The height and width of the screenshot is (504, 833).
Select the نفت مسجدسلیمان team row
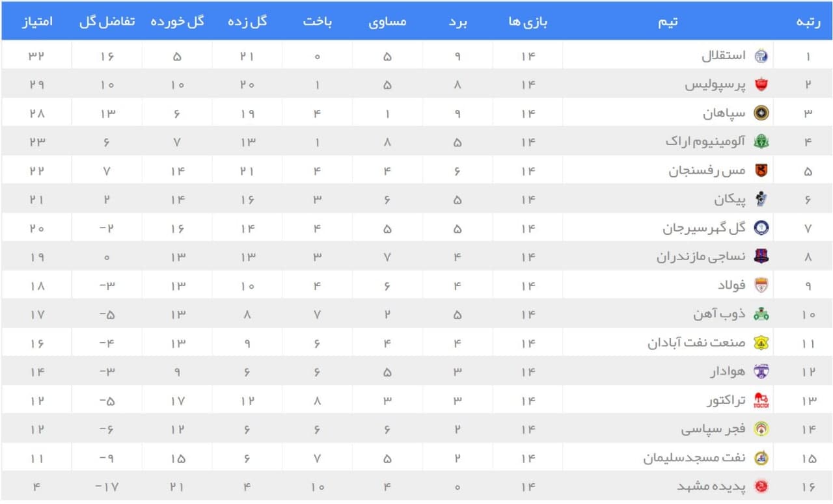[416, 458]
